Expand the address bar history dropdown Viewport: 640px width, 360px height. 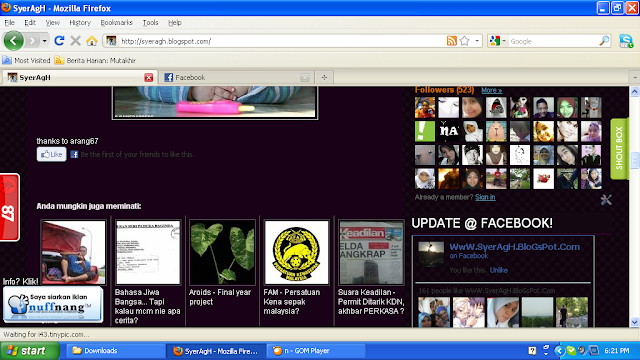(x=477, y=41)
